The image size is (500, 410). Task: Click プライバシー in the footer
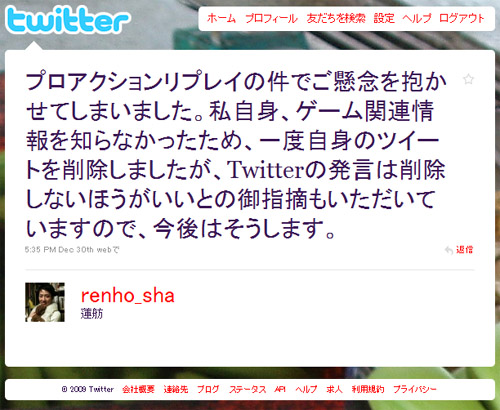(x=415, y=389)
